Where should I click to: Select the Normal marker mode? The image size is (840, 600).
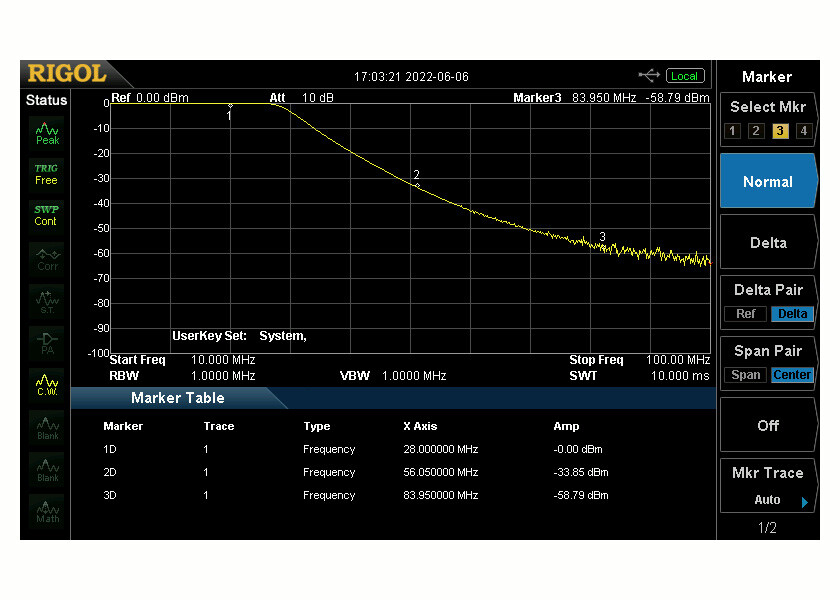768,181
